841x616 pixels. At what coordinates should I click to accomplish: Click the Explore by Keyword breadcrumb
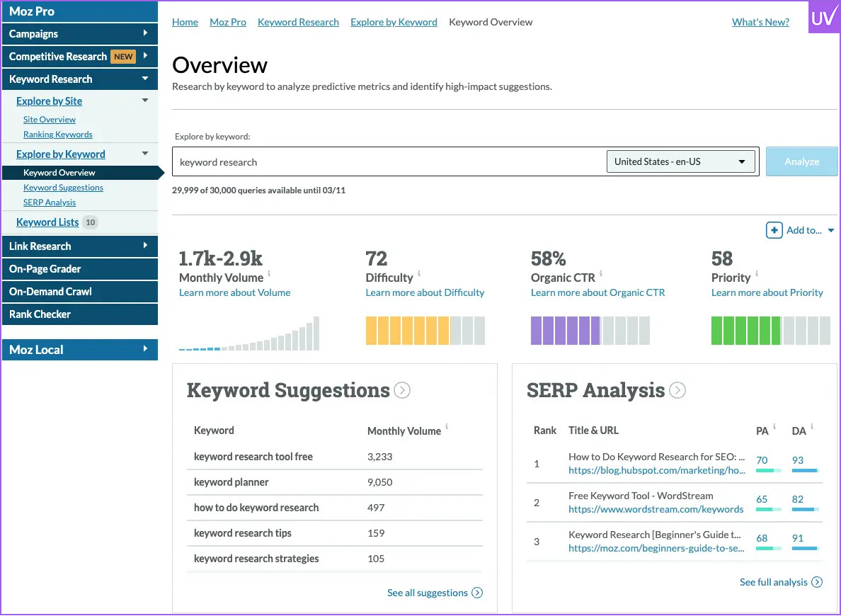coord(394,22)
